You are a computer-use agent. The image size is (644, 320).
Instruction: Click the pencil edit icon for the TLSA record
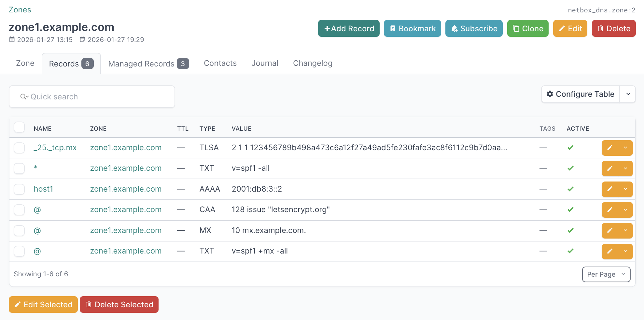tap(610, 148)
